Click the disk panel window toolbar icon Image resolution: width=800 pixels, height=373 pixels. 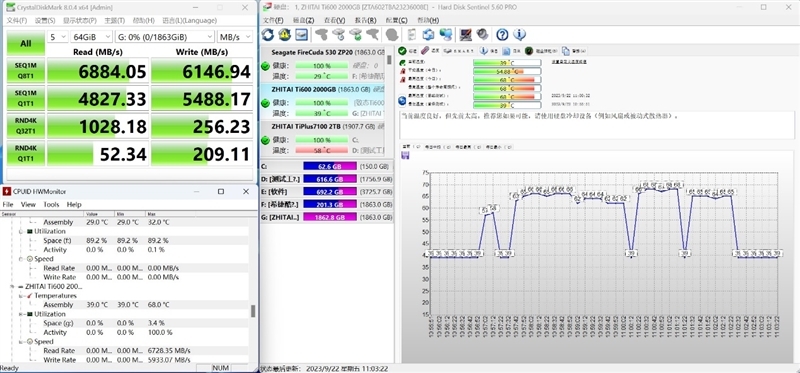pyautogui.click(x=301, y=35)
